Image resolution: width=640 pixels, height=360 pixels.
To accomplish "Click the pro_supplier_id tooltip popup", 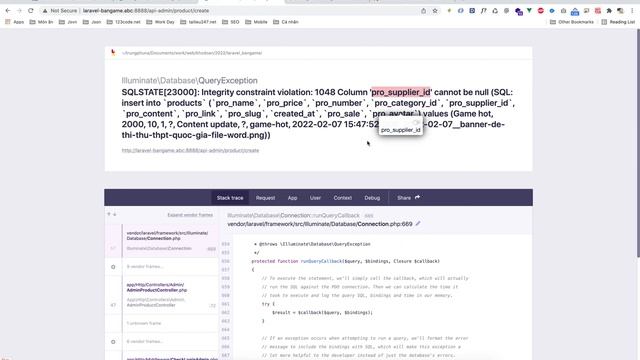I will 400,127.
